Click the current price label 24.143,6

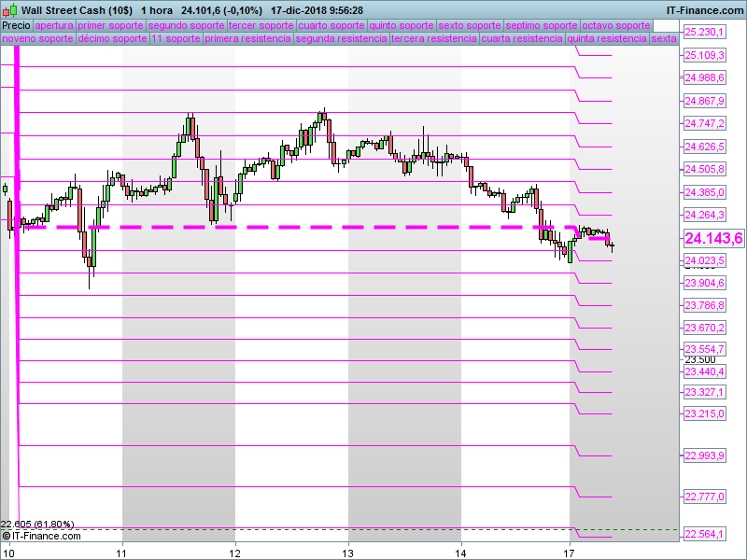coord(713,238)
